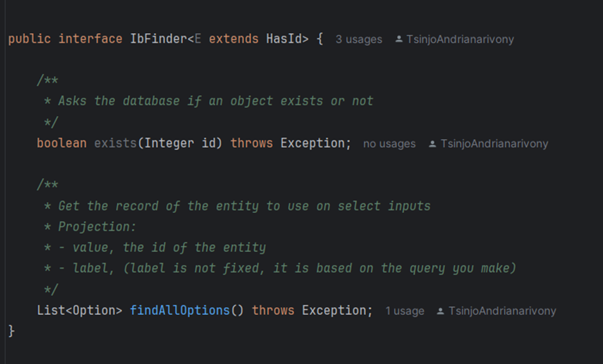
Task: Click the exists method name
Action: coord(115,143)
